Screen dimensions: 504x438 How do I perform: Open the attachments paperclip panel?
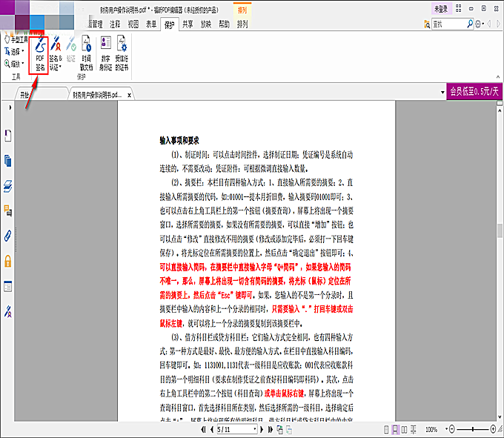tap(8, 236)
